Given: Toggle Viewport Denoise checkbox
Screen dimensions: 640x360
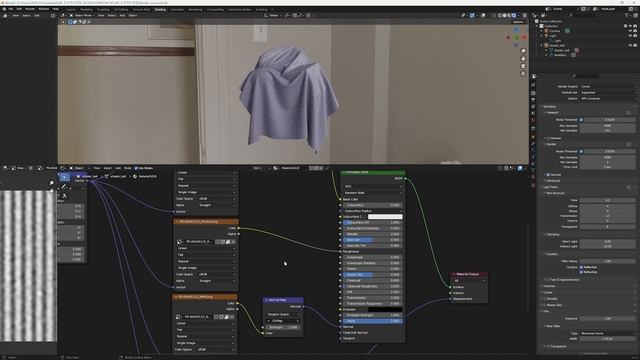Looking at the screenshot, I should point(548,138).
